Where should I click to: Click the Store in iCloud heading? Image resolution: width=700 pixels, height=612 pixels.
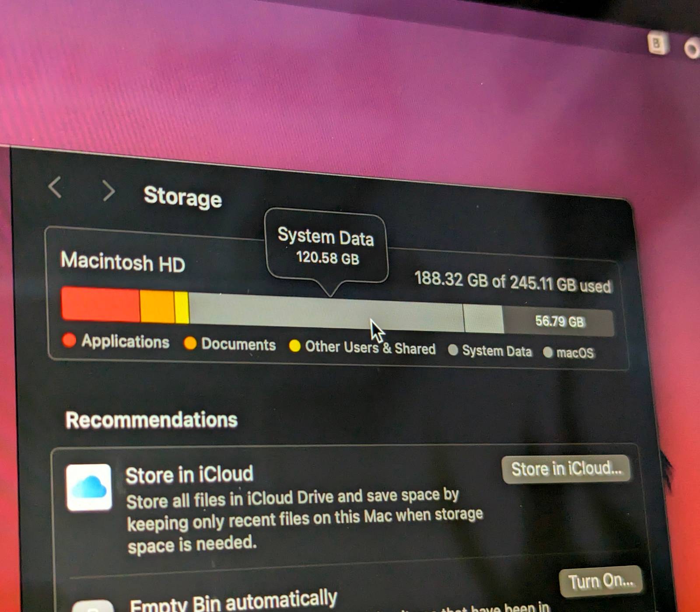(189, 475)
